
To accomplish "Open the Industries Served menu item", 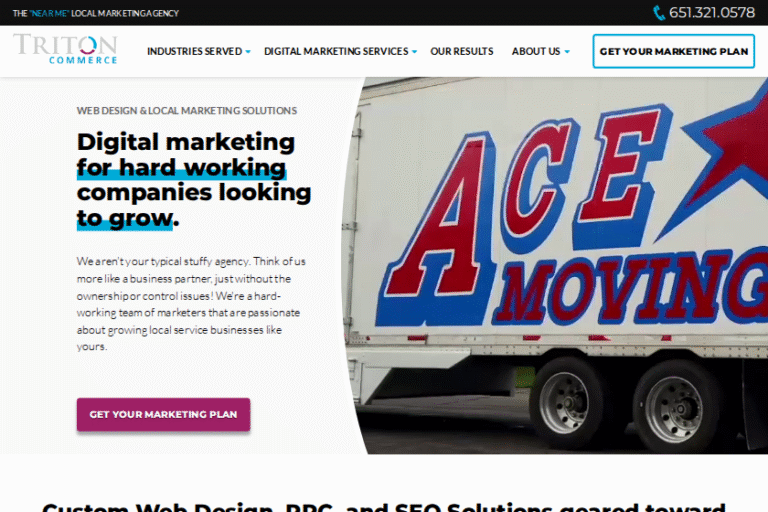I will tap(194, 51).
